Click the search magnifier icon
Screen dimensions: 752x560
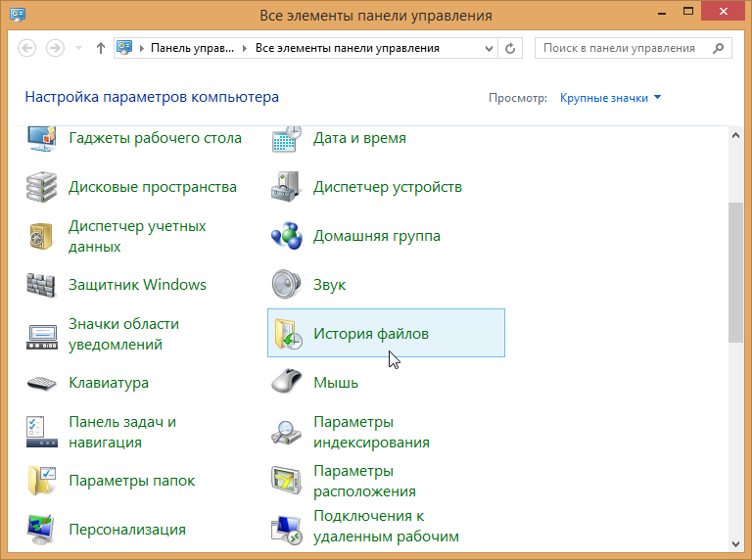point(718,48)
